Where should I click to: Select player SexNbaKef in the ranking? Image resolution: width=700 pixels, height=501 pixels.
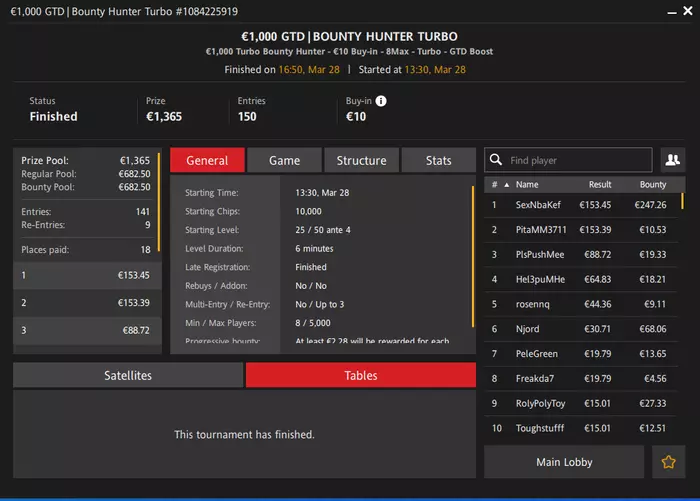pos(581,205)
